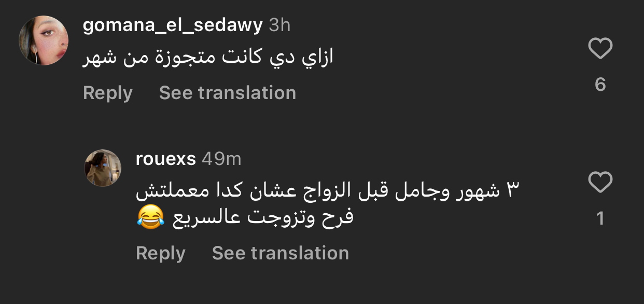This screenshot has height=304, width=644.
Task: Tap the heart on rouexs's reply
Action: [x=600, y=183]
